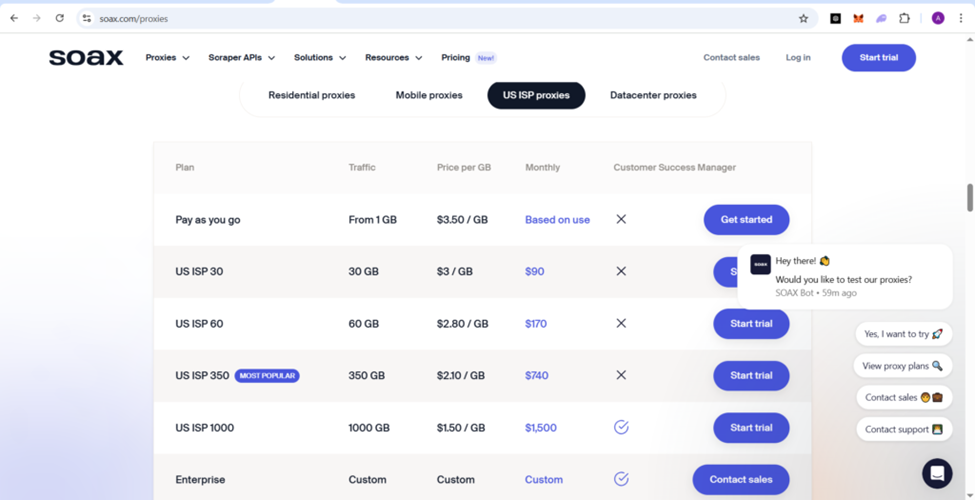Click Get started for Pay as you go
Screen dimensions: 975x500
tap(746, 220)
